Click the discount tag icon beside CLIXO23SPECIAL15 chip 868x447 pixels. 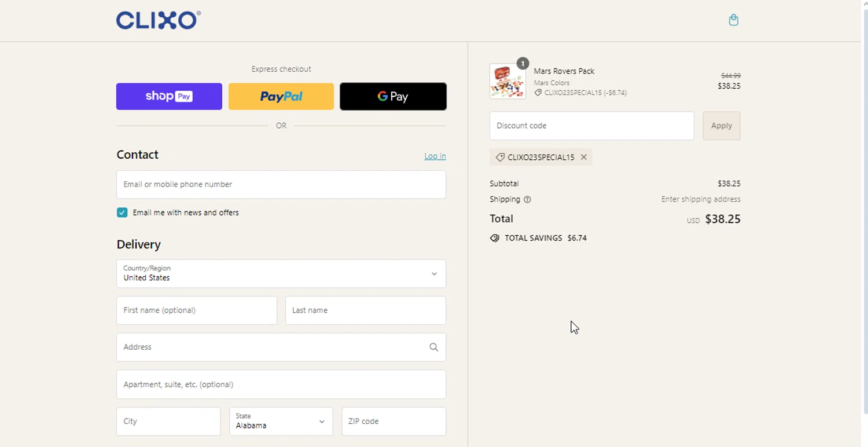[x=500, y=157]
